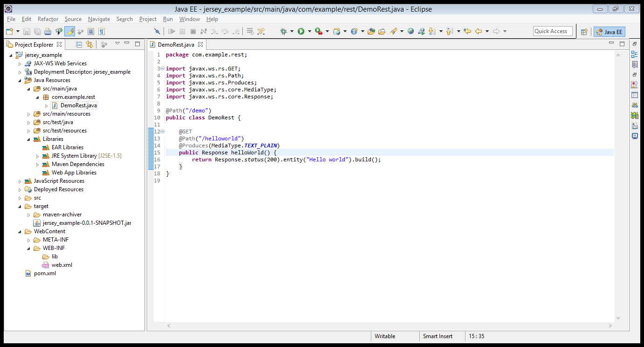Select the Project Explorer tab

click(34, 44)
